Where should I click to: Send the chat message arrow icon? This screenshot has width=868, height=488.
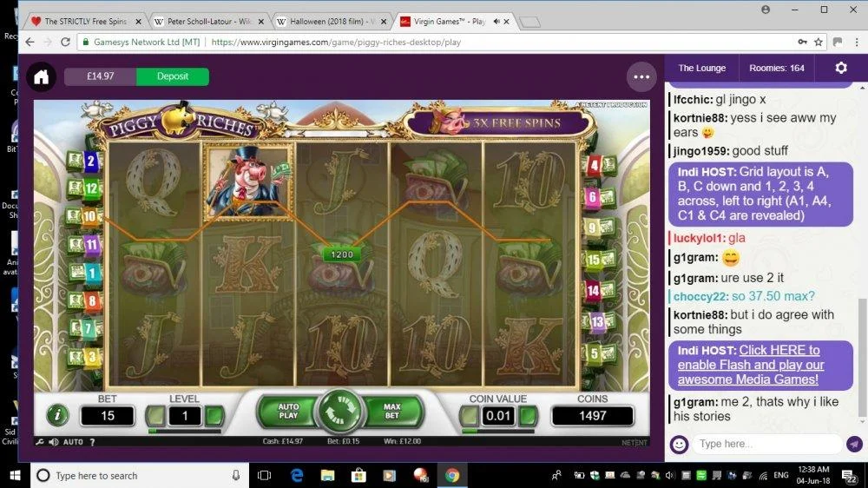[854, 445]
